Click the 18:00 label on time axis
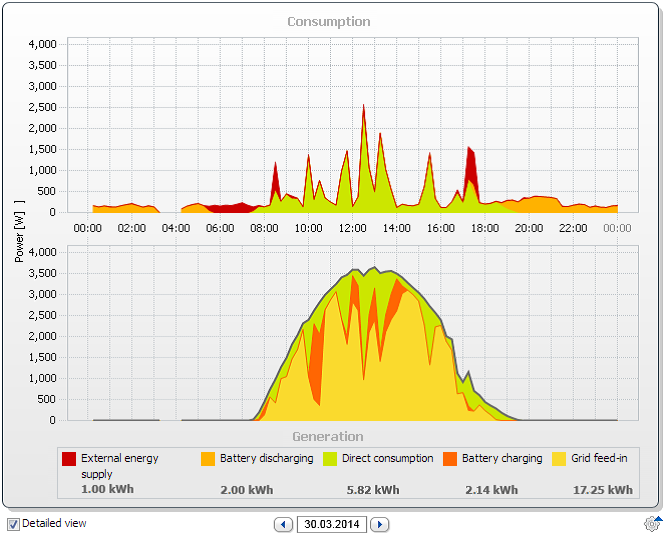Screen dimensions: 664x536 coord(485,228)
